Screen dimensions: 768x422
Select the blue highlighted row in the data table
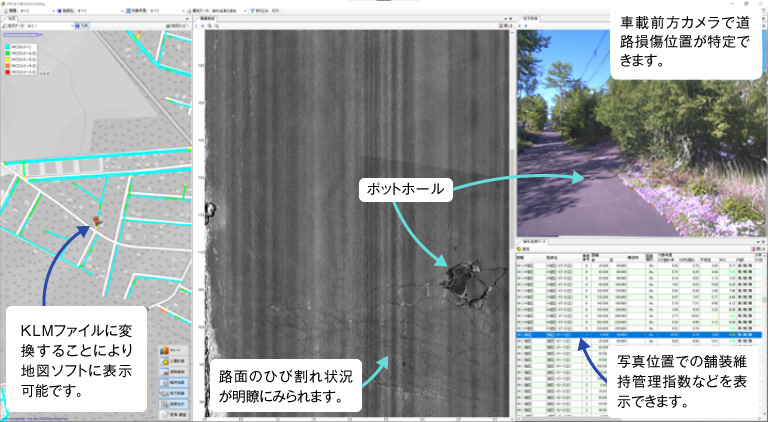point(640,335)
